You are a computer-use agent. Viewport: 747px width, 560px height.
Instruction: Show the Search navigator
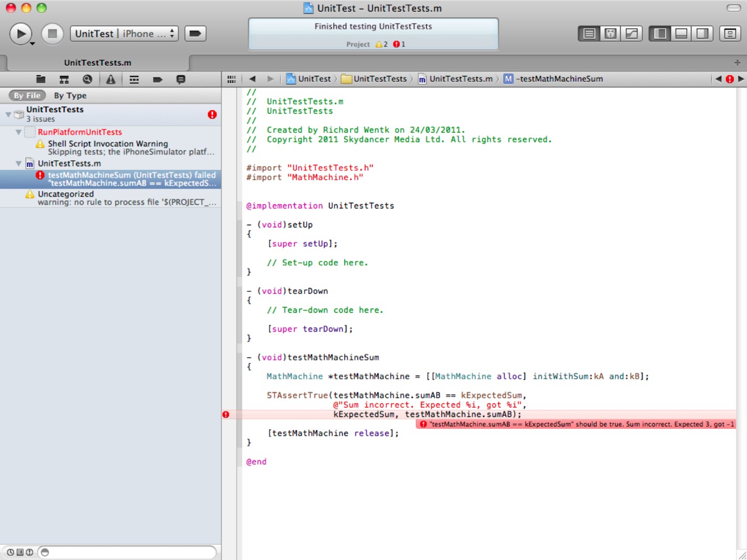click(x=87, y=79)
